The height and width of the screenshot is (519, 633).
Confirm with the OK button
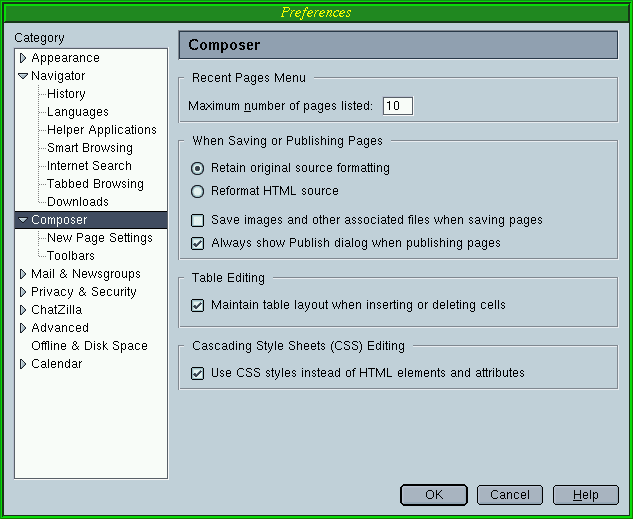434,495
